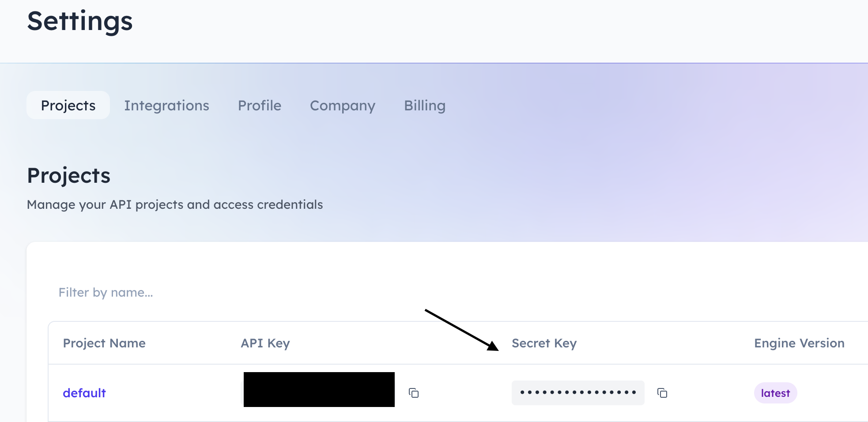The height and width of the screenshot is (422, 868).
Task: Click the Engine Version column header
Action: click(x=799, y=343)
